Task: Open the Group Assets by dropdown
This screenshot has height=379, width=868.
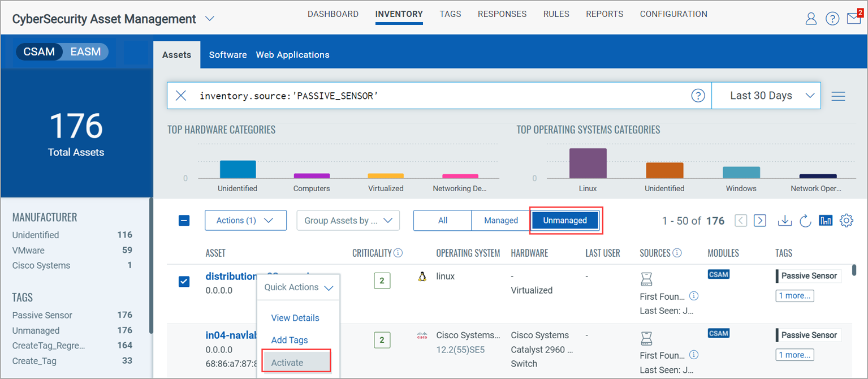Action: tap(348, 221)
